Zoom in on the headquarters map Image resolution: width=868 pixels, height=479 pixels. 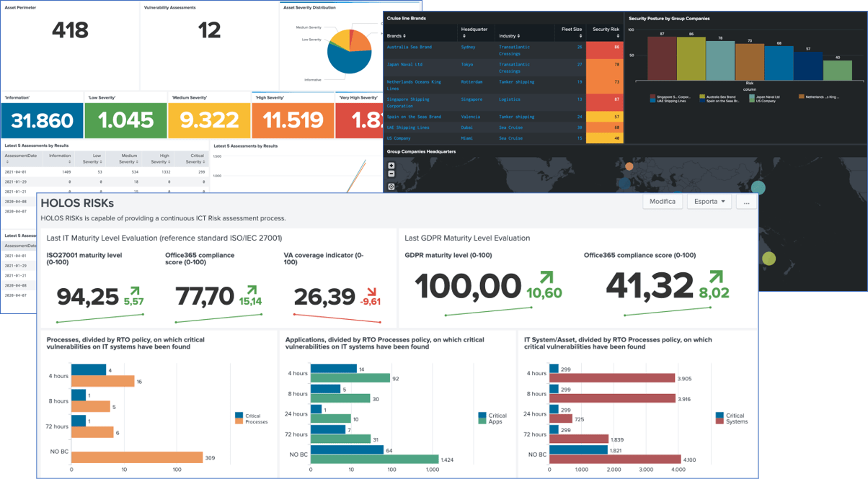[x=391, y=166]
